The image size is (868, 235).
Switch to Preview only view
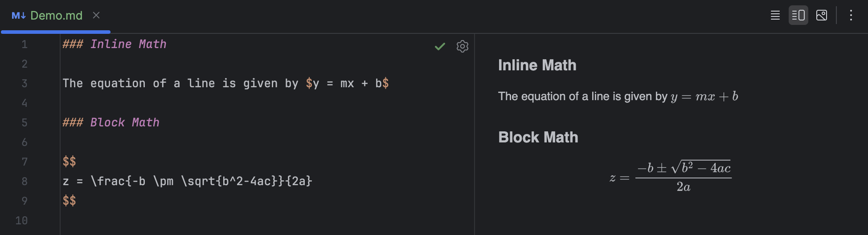click(821, 16)
